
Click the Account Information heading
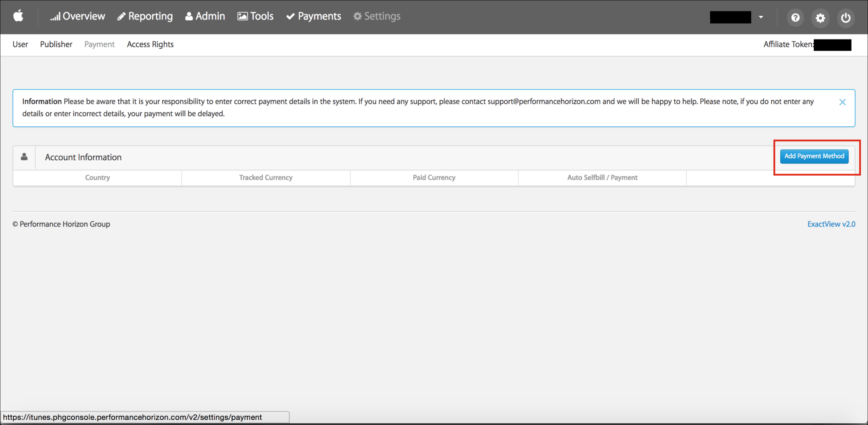click(83, 157)
